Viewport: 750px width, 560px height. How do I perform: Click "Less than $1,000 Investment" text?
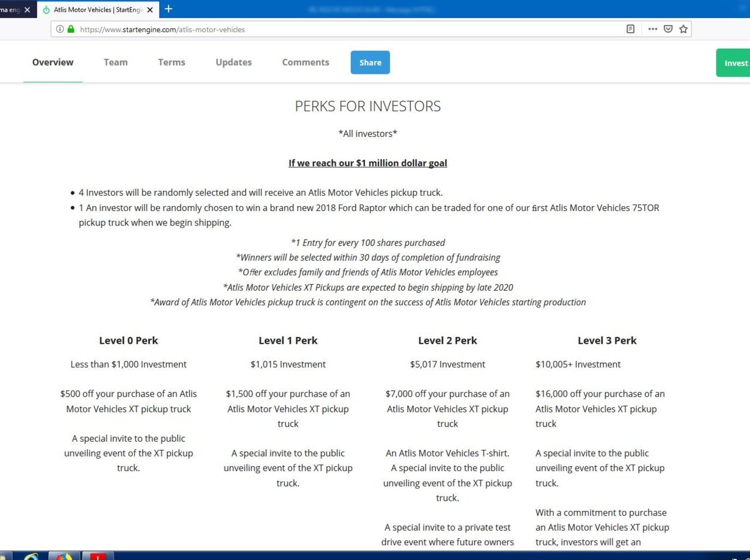(x=128, y=364)
